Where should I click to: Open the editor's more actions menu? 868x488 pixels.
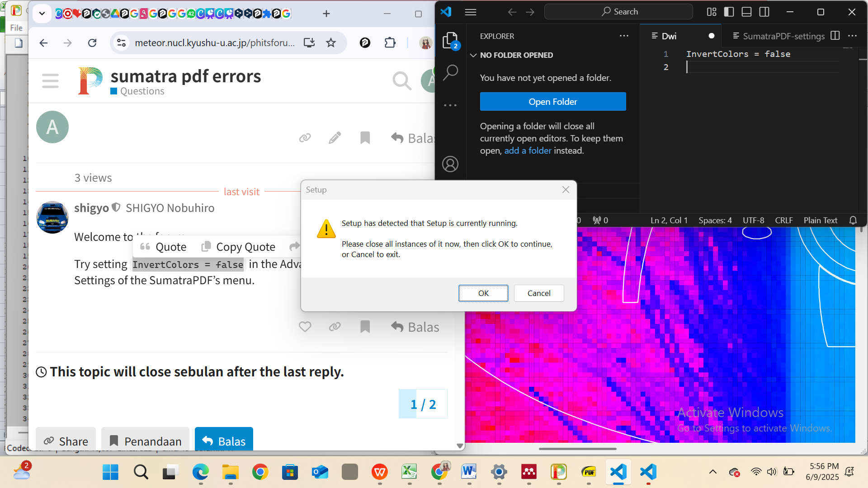(853, 36)
